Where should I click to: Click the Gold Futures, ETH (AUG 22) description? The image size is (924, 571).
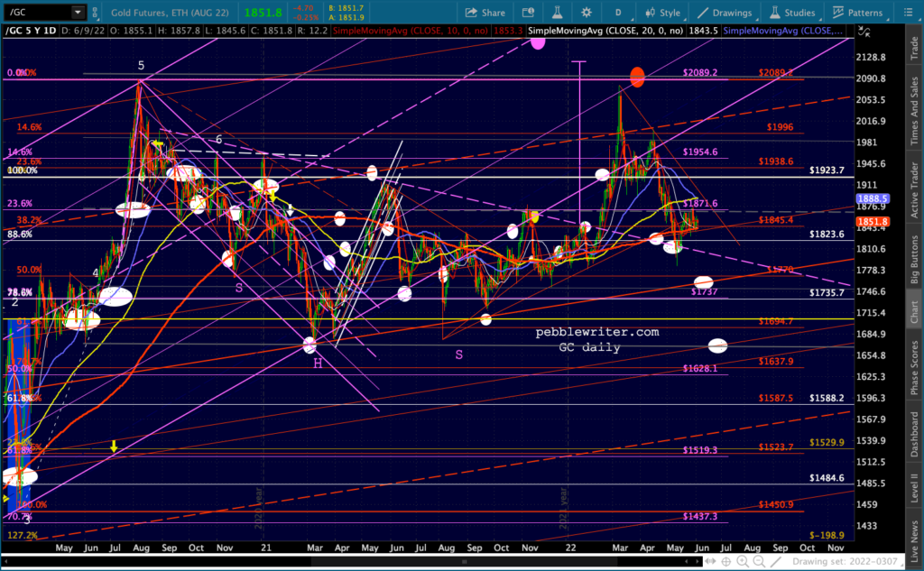pos(170,13)
